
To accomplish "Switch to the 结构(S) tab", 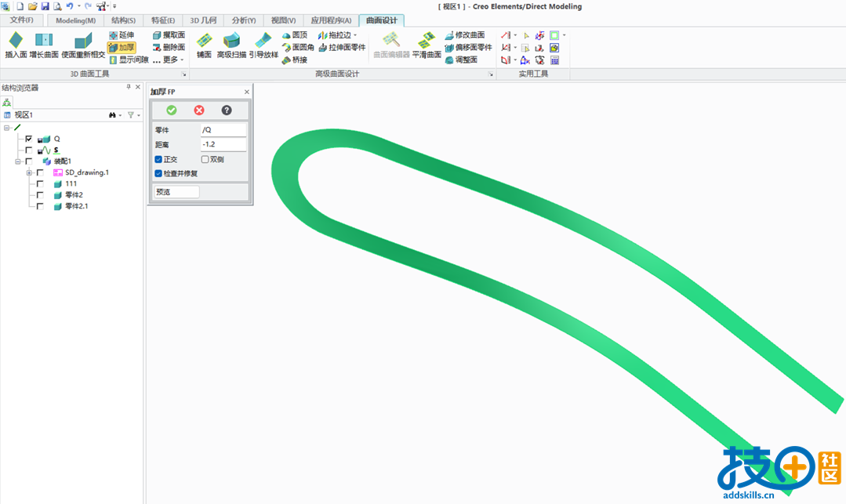I will click(x=124, y=20).
